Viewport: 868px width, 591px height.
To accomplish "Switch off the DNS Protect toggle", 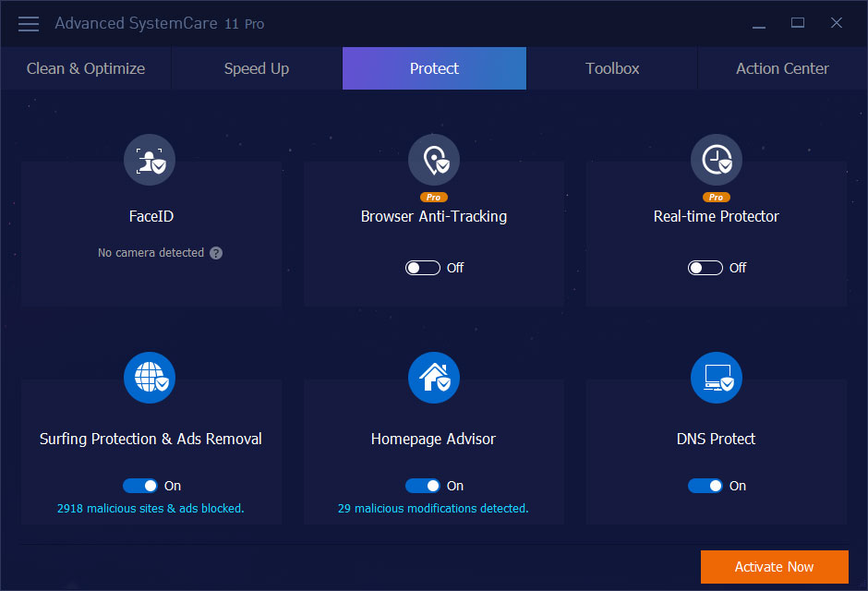I will click(705, 486).
